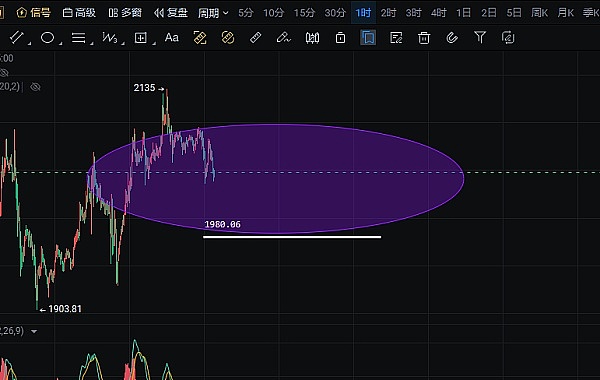
Task: Select the 月K monthly chart
Action: pos(565,13)
